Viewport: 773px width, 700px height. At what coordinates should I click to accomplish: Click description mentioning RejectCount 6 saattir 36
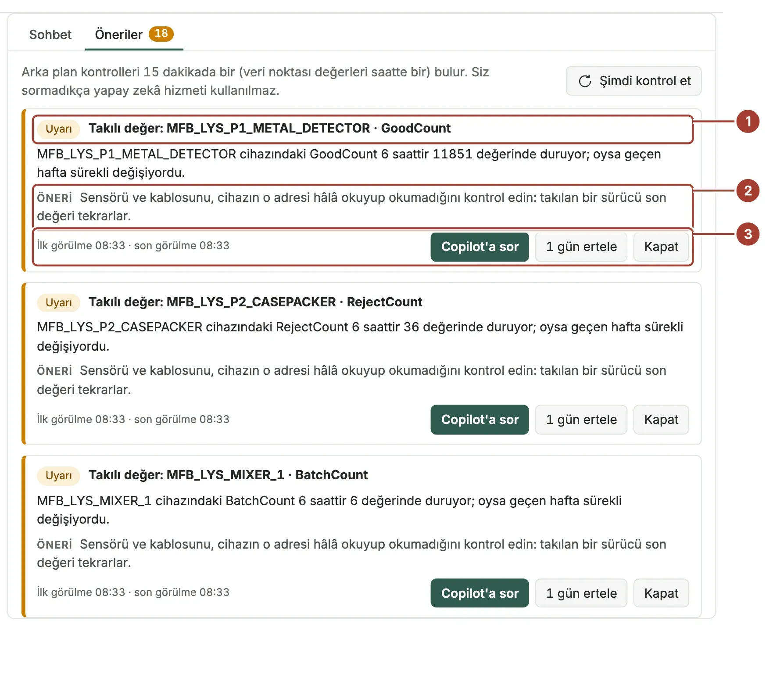pyautogui.click(x=360, y=337)
